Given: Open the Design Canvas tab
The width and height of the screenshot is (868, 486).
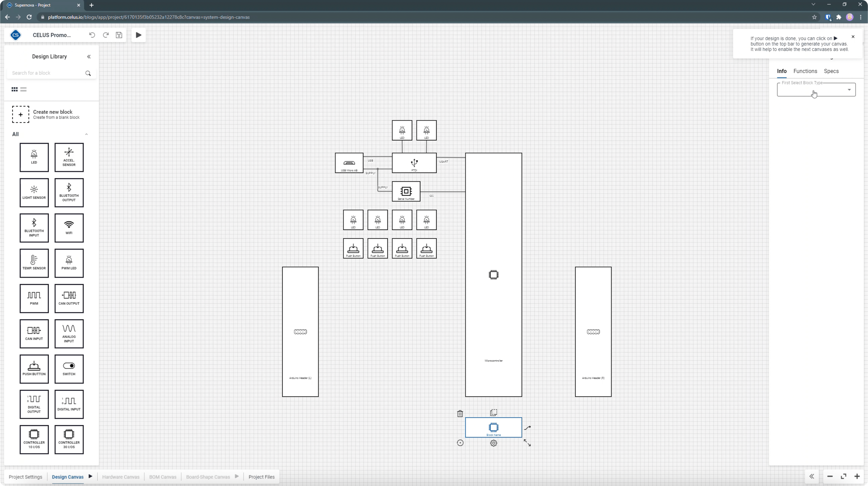Looking at the screenshot, I should coord(68,477).
